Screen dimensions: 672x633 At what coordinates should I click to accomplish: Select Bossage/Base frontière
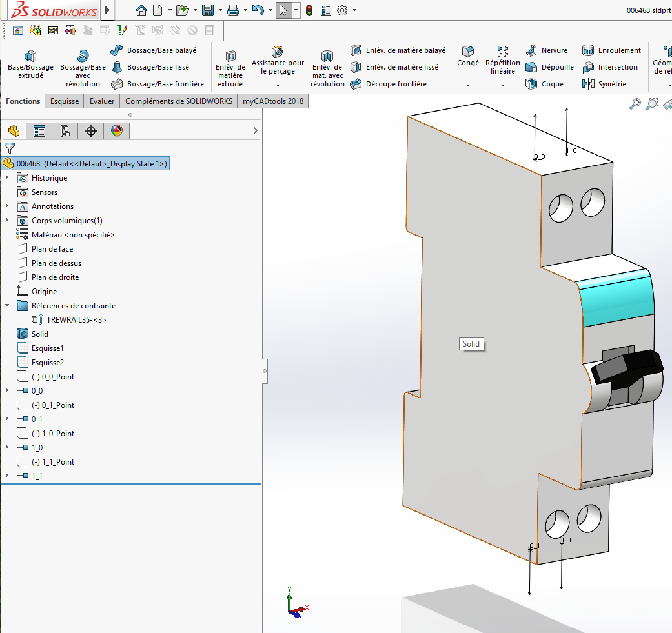pyautogui.click(x=158, y=84)
